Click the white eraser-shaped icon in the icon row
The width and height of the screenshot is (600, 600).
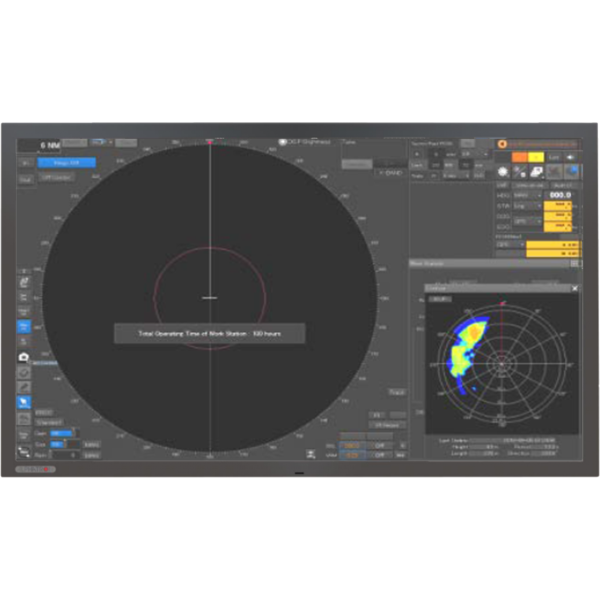tap(536, 172)
